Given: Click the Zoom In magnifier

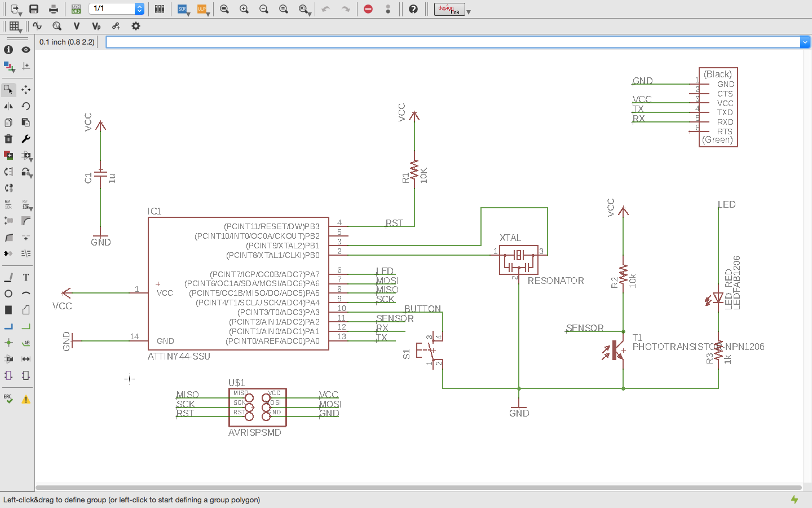Looking at the screenshot, I should click(244, 9).
